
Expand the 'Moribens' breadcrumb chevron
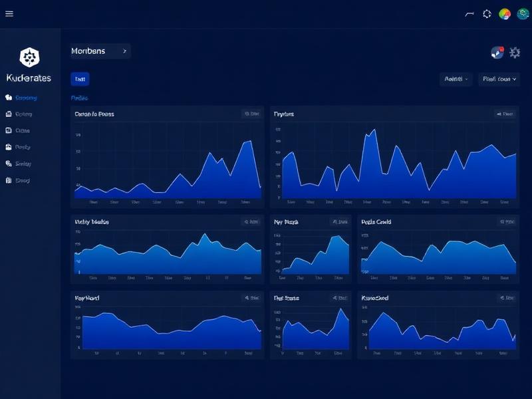124,51
